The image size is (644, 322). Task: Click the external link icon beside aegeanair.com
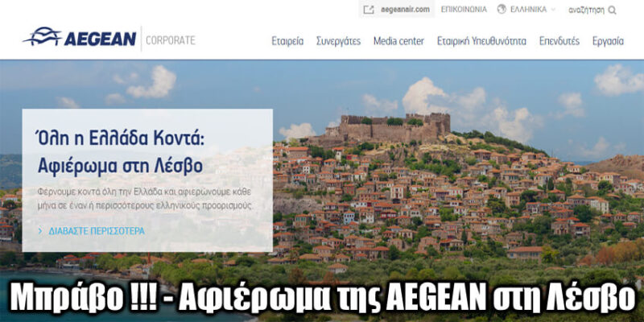[369, 10]
